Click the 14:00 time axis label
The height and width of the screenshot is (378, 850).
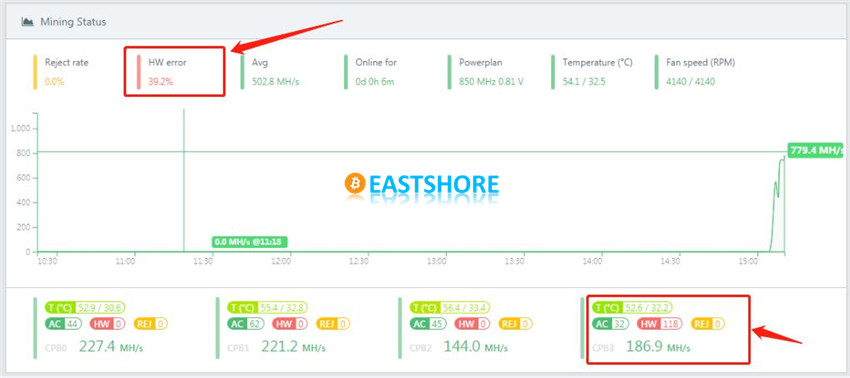[x=593, y=261]
